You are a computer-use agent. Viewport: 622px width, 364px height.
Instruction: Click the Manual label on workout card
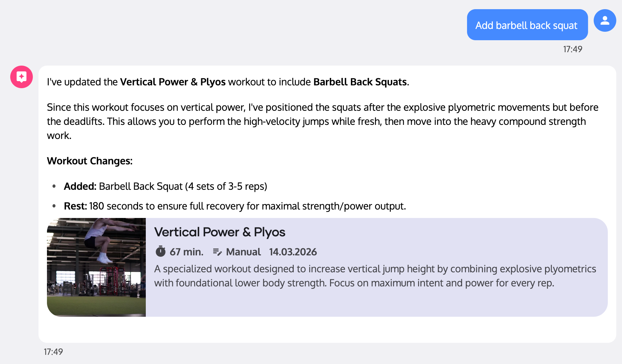point(243,252)
